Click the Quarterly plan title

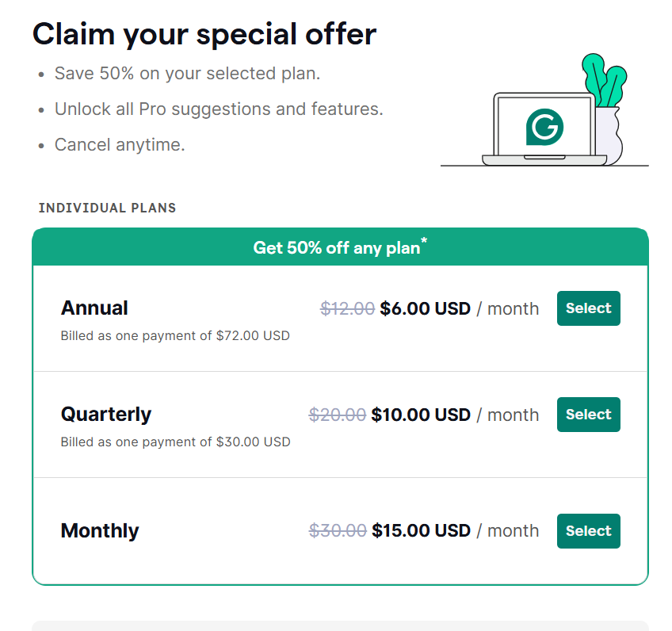tap(106, 415)
